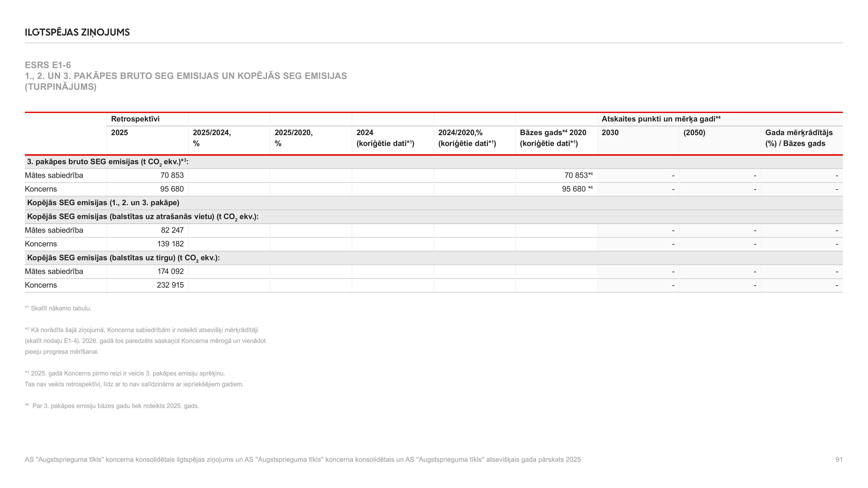The width and height of the screenshot is (868, 488).
Task: Click the 3. pakāpes bruto SEG emisijas row
Action: coord(434,162)
